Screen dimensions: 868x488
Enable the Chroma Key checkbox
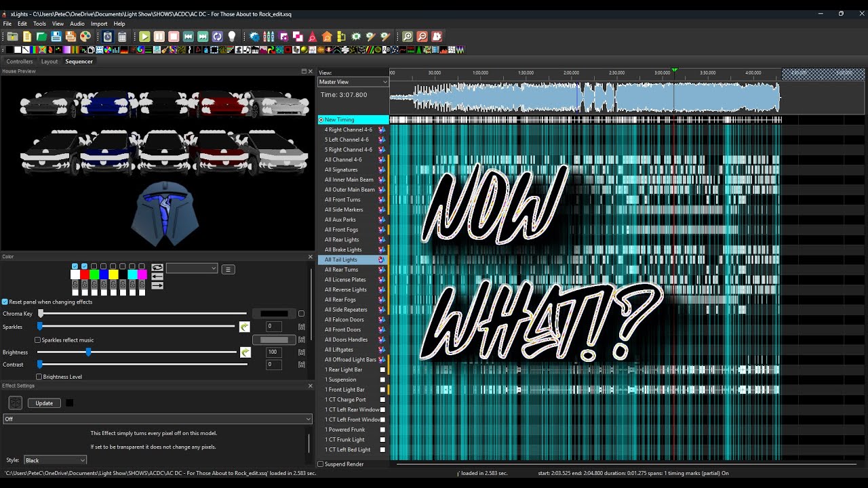(x=301, y=314)
